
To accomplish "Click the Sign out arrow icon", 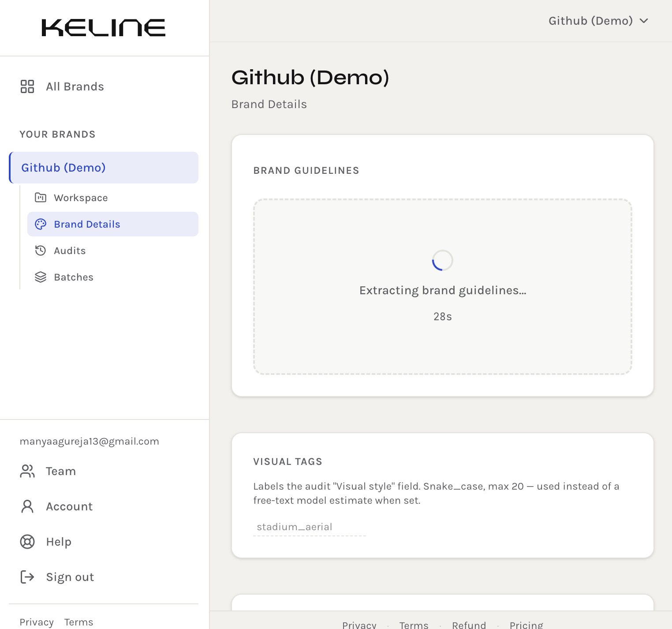I will pos(27,577).
